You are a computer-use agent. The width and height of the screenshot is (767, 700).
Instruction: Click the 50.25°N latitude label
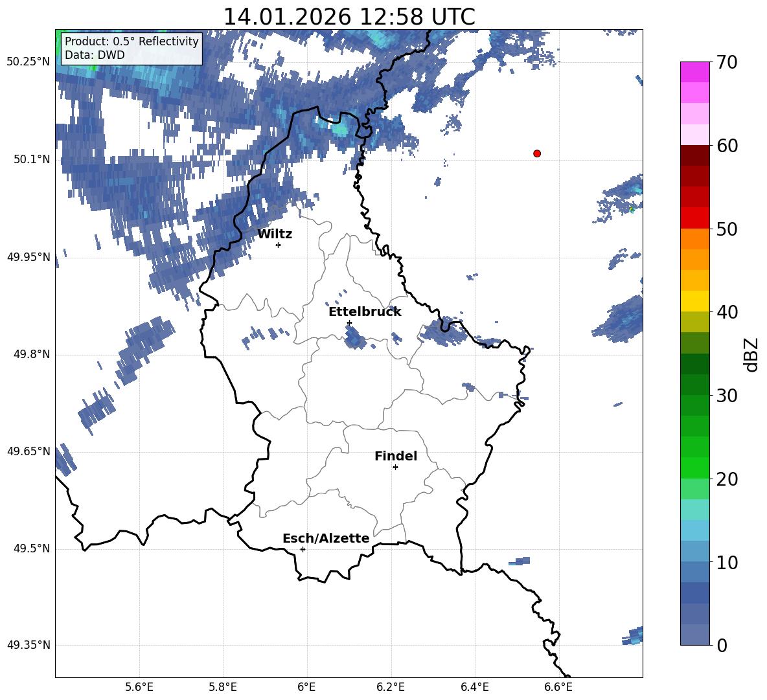click(29, 62)
